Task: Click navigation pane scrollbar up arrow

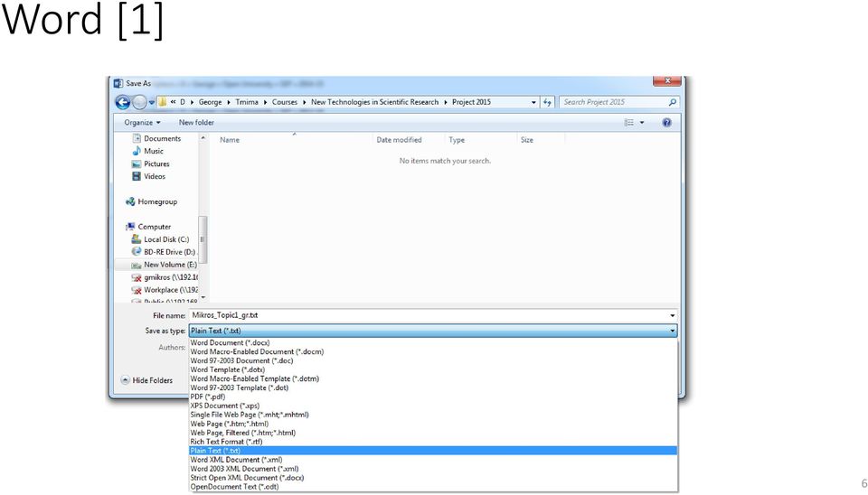Action: (x=203, y=137)
